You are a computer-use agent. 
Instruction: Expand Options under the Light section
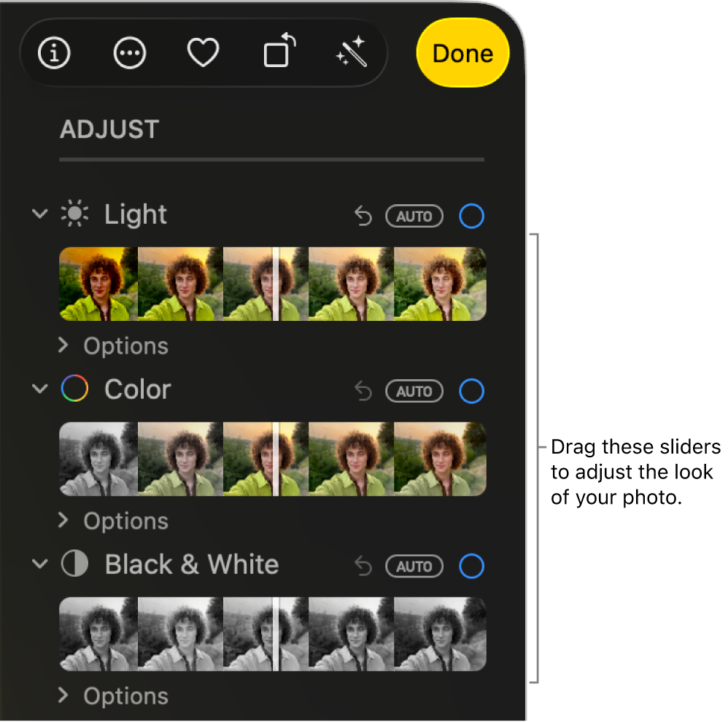coord(113,346)
